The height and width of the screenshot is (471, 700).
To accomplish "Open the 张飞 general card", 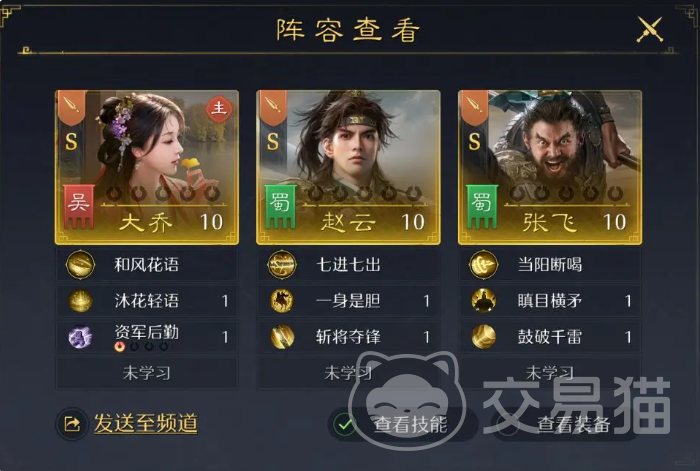I will (x=550, y=167).
